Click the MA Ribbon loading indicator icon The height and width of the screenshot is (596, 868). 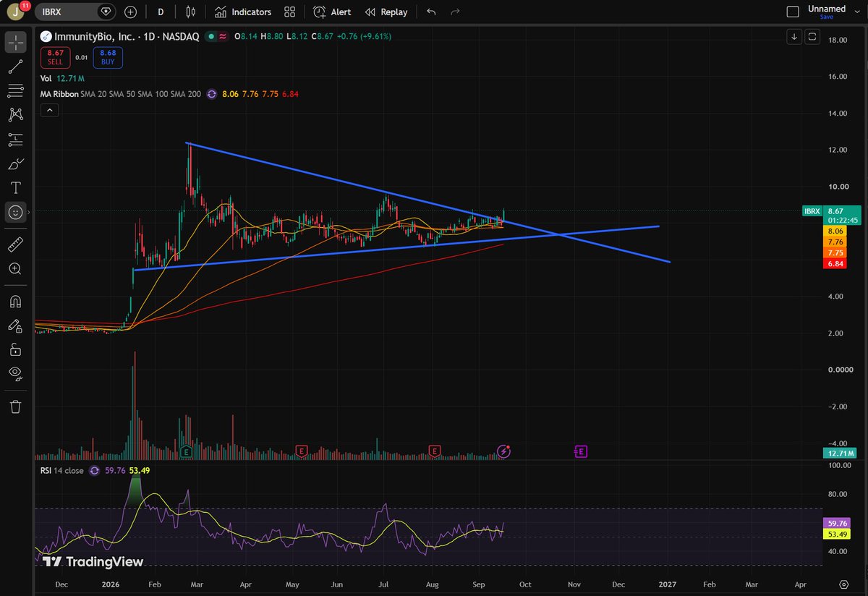coord(211,93)
